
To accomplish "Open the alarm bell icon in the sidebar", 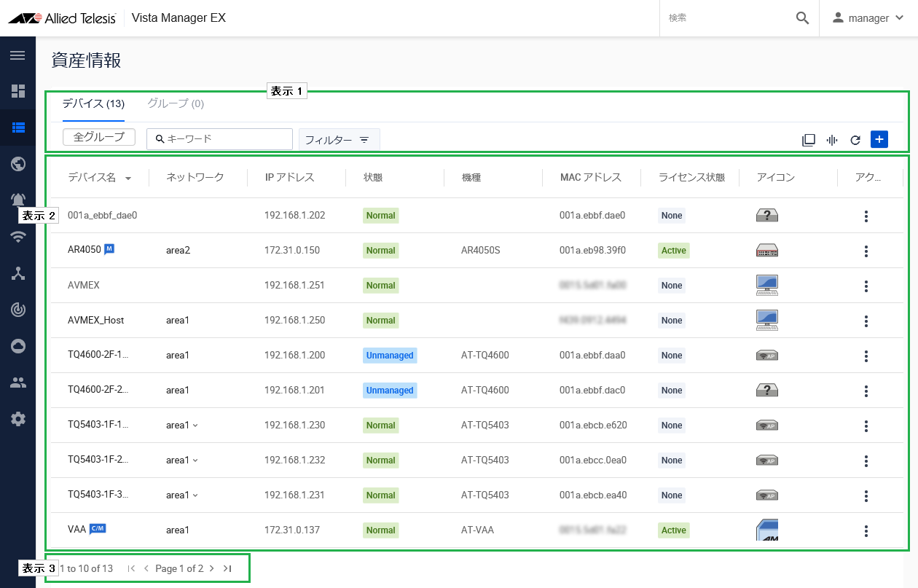I will click(x=17, y=200).
